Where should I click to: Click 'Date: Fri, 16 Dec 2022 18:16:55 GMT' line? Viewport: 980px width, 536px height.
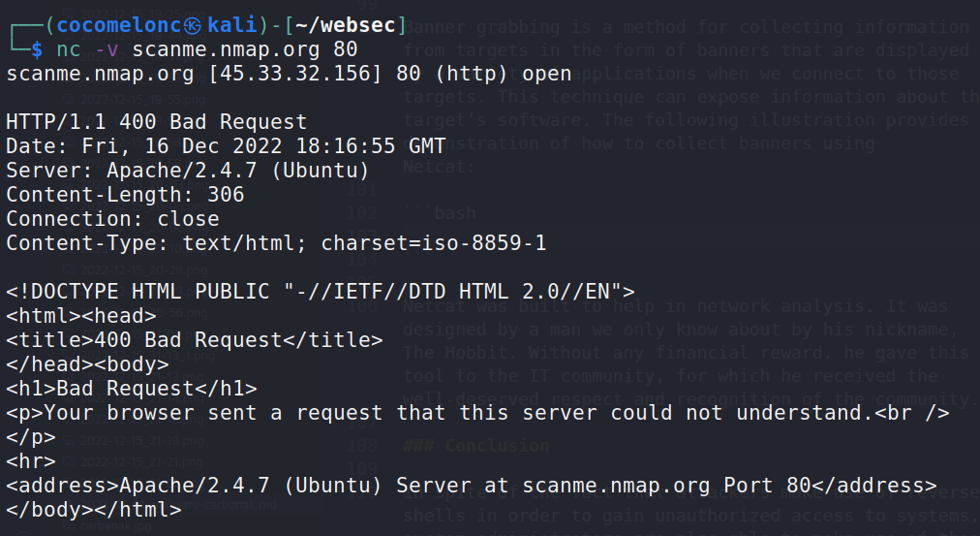click(x=226, y=146)
